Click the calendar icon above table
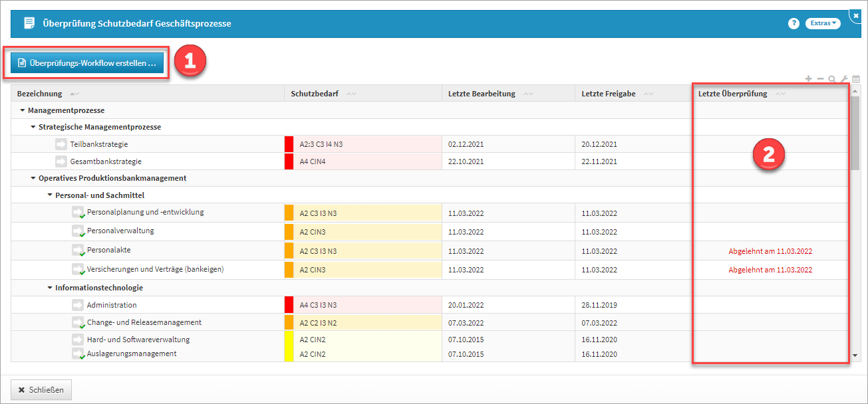This screenshot has width=868, height=404. (856, 78)
